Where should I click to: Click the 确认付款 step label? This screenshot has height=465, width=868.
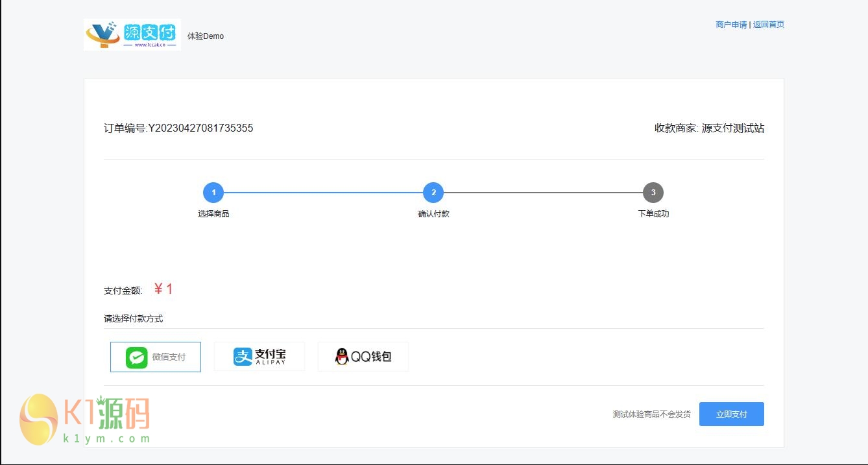coord(433,214)
